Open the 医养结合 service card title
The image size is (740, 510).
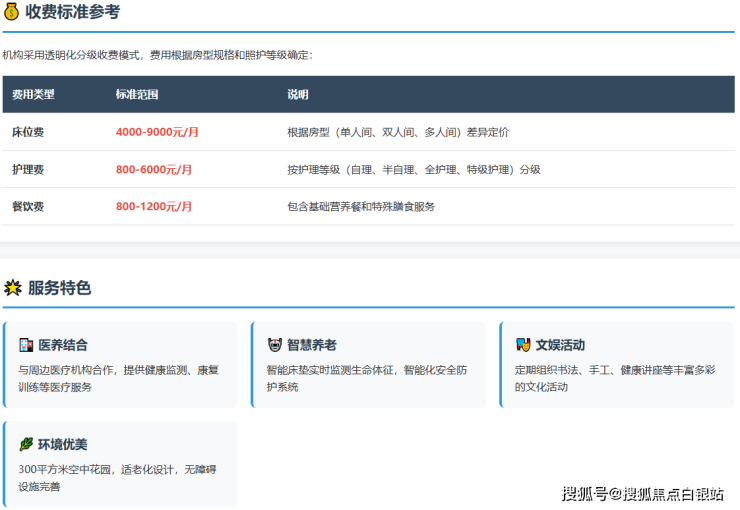(63, 345)
